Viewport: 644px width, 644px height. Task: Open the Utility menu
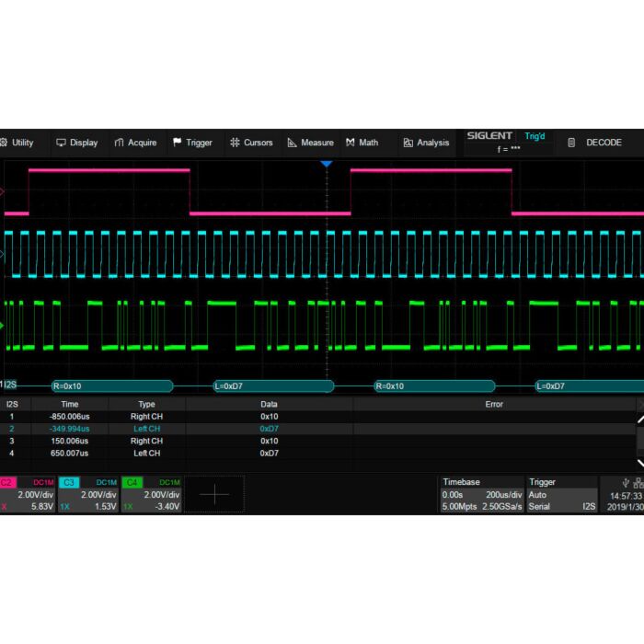click(x=17, y=143)
